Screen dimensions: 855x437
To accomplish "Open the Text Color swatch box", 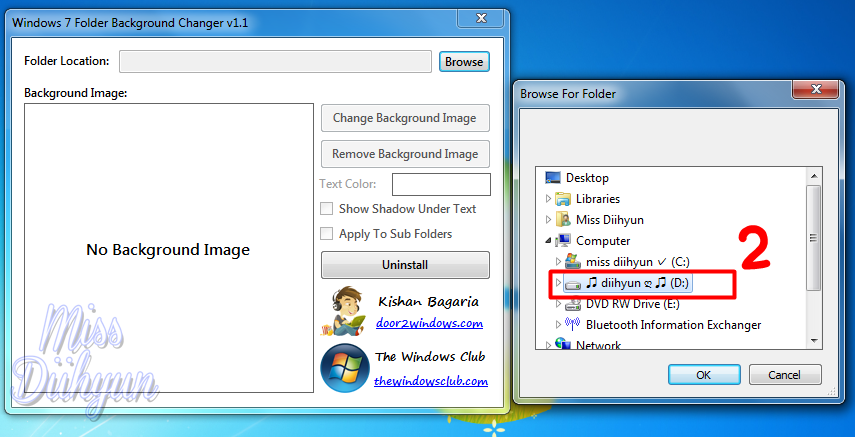I will pos(441,184).
